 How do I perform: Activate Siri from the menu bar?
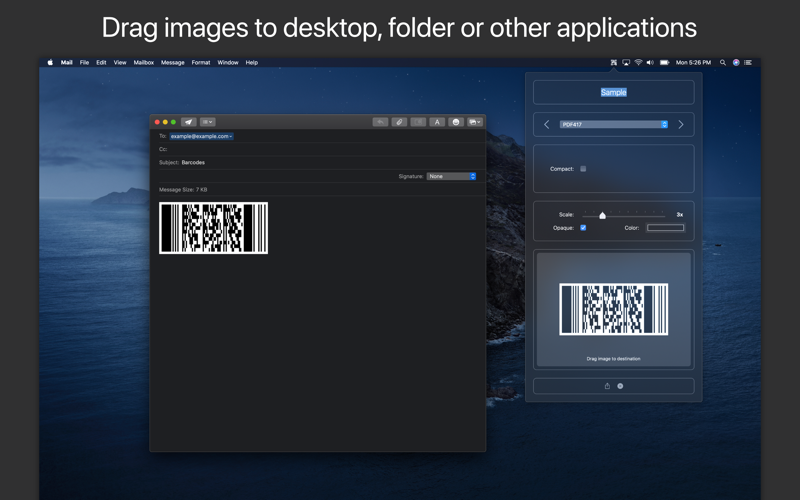(x=736, y=62)
